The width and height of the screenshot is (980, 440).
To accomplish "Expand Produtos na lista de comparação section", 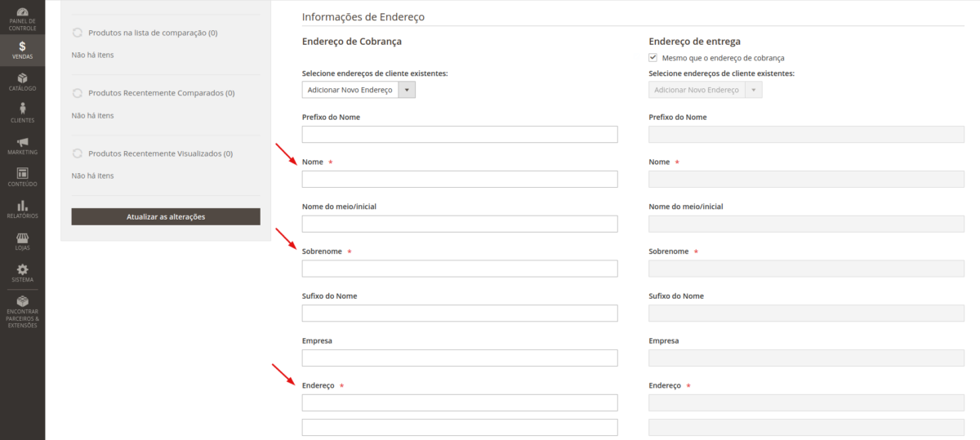I will 145,33.
